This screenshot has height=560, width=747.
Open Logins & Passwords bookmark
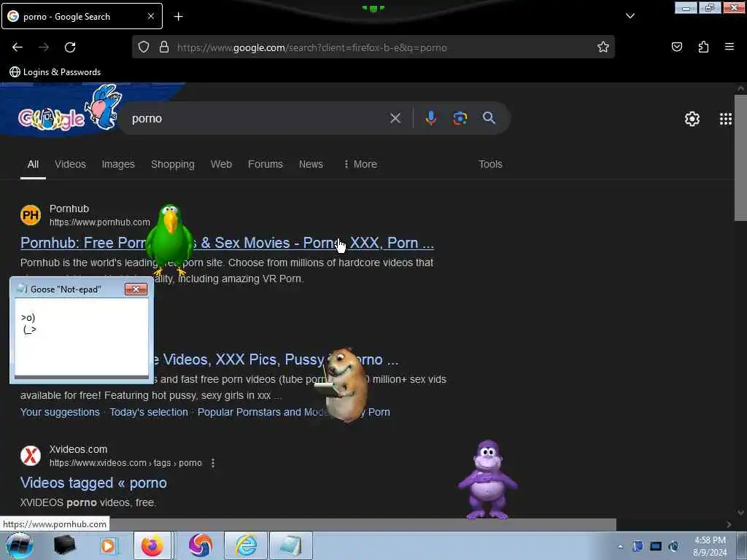coord(55,72)
